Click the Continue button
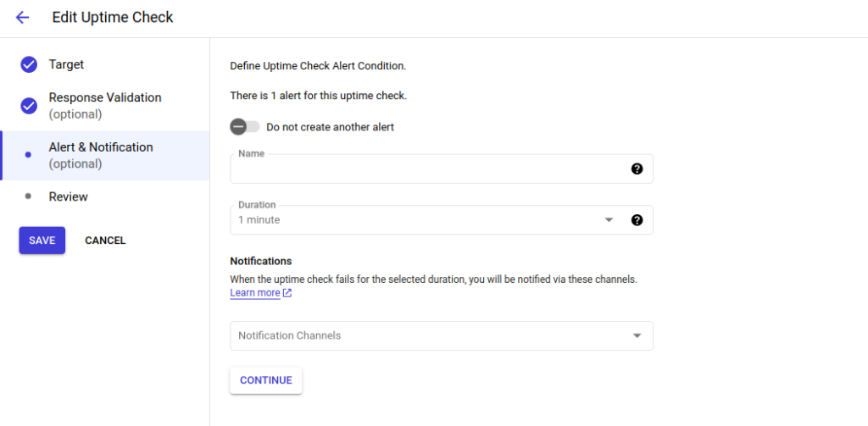Image resolution: width=868 pixels, height=426 pixels. pyautogui.click(x=265, y=380)
